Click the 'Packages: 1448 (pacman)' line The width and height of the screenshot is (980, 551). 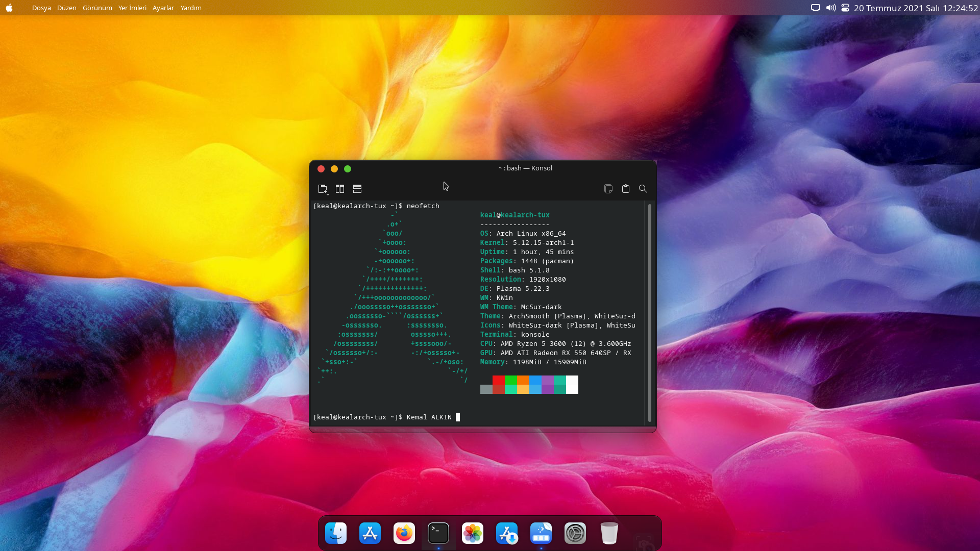tap(527, 261)
